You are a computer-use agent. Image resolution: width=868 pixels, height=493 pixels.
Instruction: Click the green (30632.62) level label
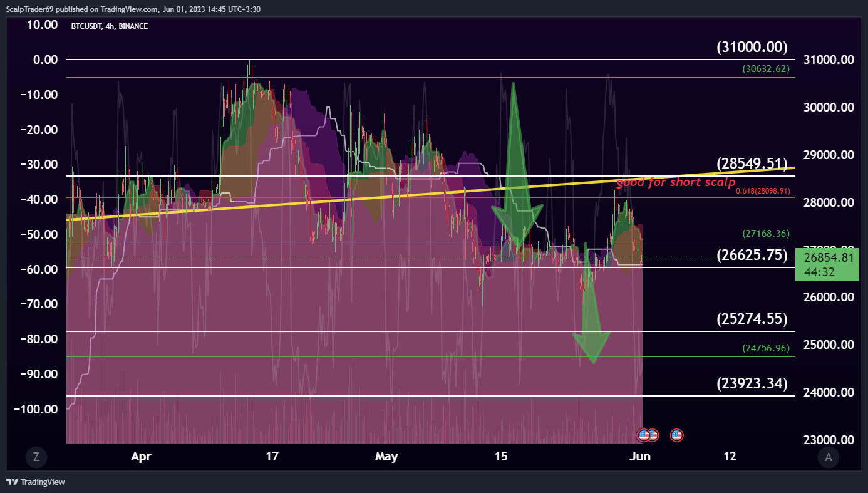766,69
